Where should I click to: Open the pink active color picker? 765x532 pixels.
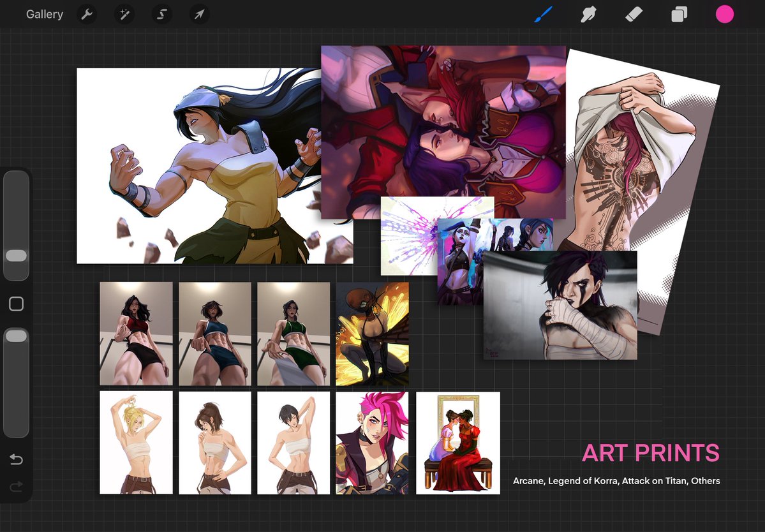pyautogui.click(x=725, y=14)
